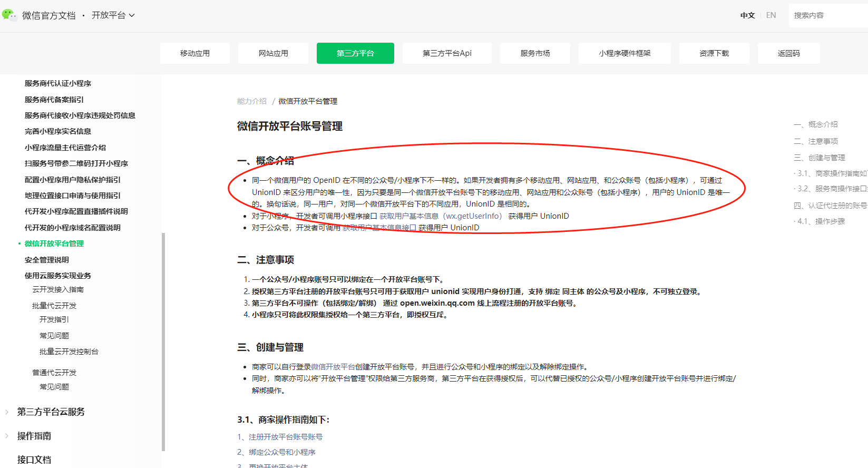868x468 pixels.
Task: Open 接口文档 section in sidebar
Action: pyautogui.click(x=34, y=460)
